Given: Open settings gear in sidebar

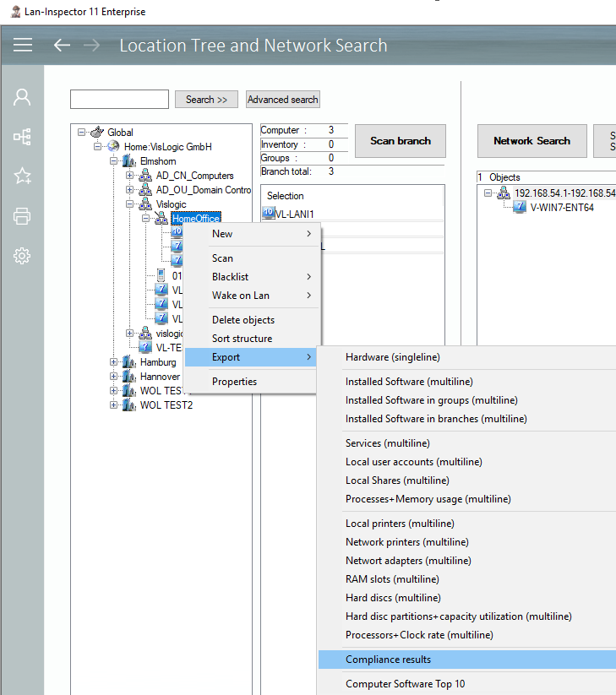Looking at the screenshot, I should (23, 256).
